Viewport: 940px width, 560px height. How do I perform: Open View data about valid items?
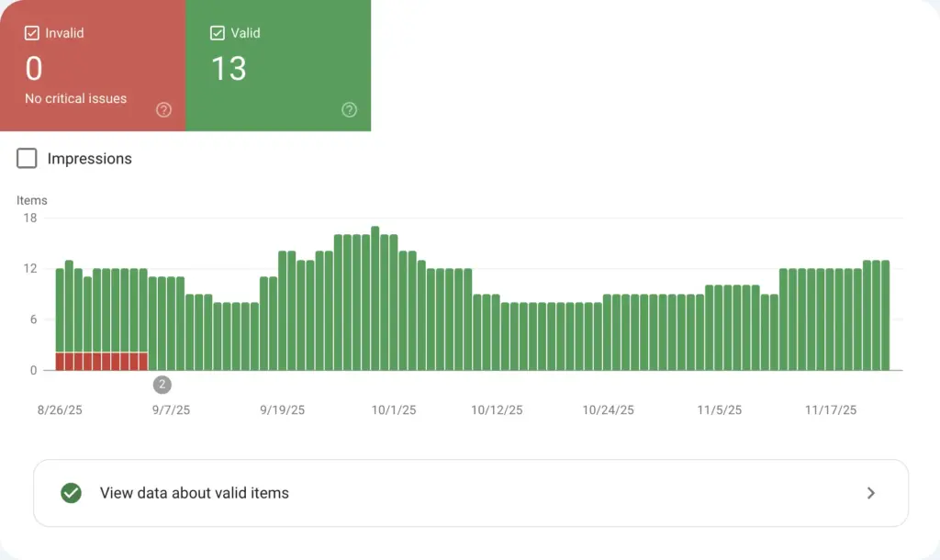coord(471,493)
